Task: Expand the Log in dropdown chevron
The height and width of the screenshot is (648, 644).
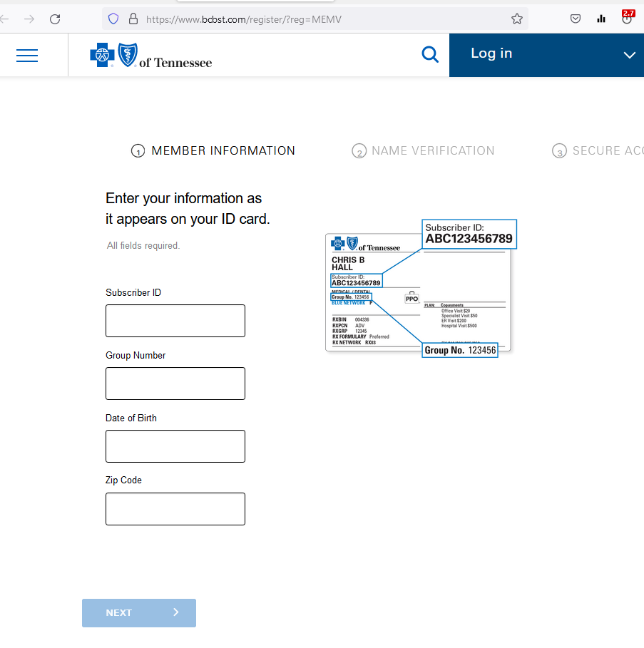Action: [629, 55]
